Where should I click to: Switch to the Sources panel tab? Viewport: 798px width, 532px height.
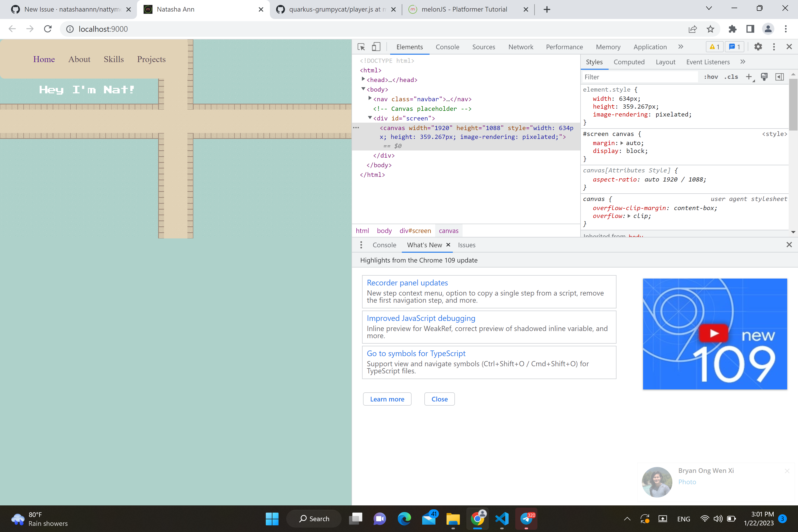(x=483, y=47)
